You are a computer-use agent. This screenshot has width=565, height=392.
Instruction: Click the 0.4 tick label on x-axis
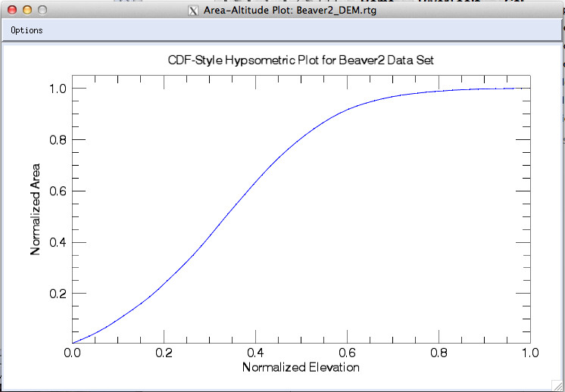point(255,352)
